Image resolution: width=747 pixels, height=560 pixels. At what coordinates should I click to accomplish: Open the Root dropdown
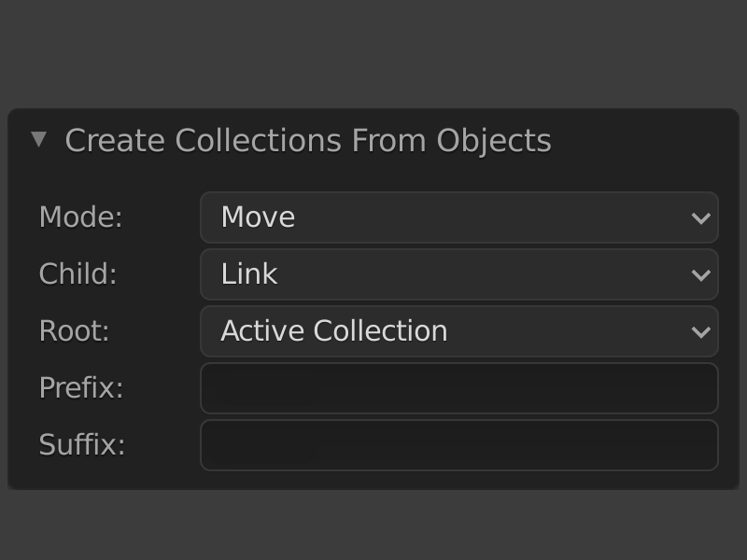click(458, 331)
